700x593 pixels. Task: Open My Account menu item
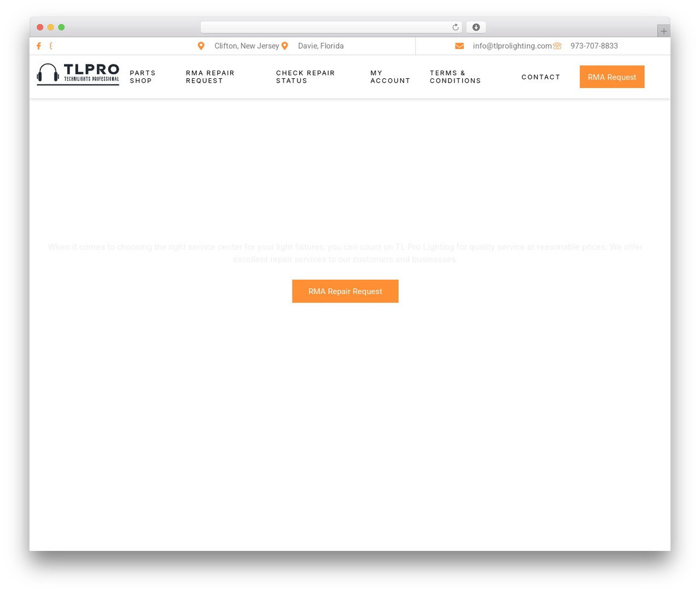[x=390, y=77]
